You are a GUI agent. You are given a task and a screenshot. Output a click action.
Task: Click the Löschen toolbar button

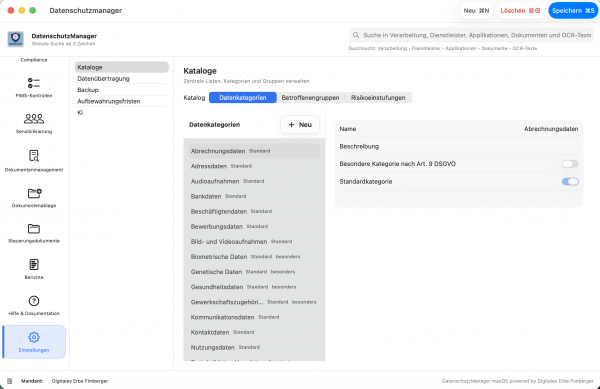(x=520, y=11)
